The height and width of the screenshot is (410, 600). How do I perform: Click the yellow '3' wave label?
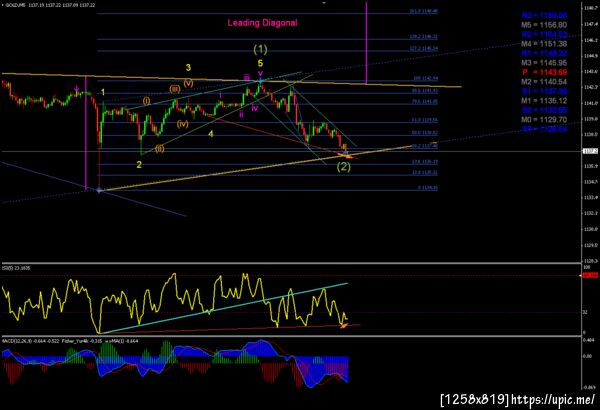pos(188,67)
